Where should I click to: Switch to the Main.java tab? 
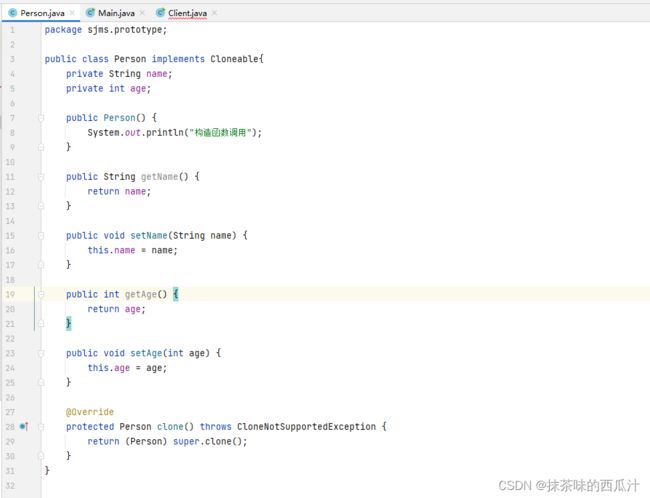[x=116, y=13]
